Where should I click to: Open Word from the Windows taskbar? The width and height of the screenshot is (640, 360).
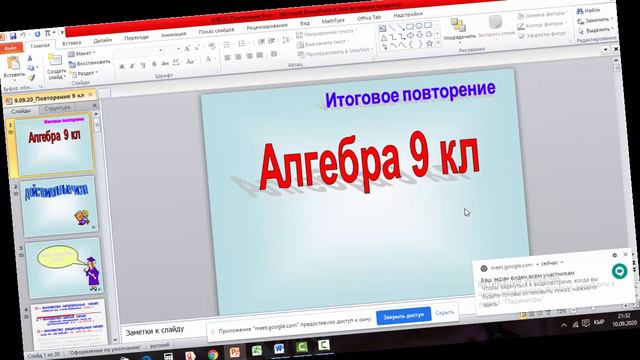[279, 349]
